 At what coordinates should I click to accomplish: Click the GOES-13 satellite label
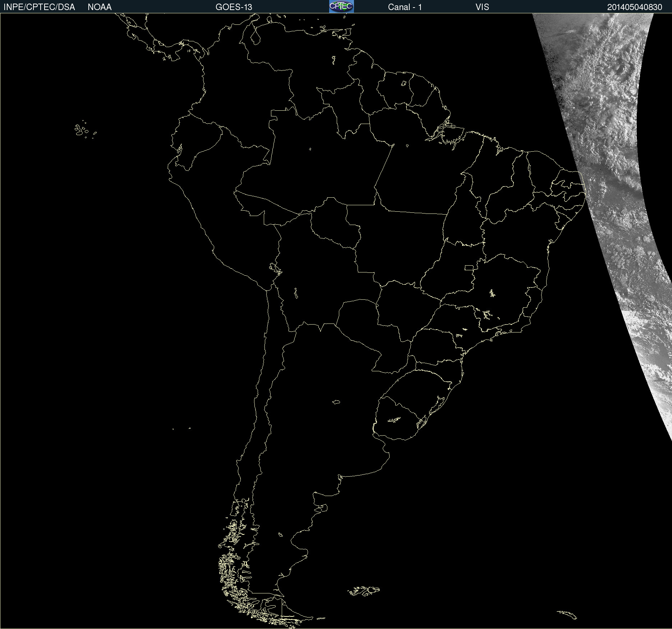tap(234, 7)
